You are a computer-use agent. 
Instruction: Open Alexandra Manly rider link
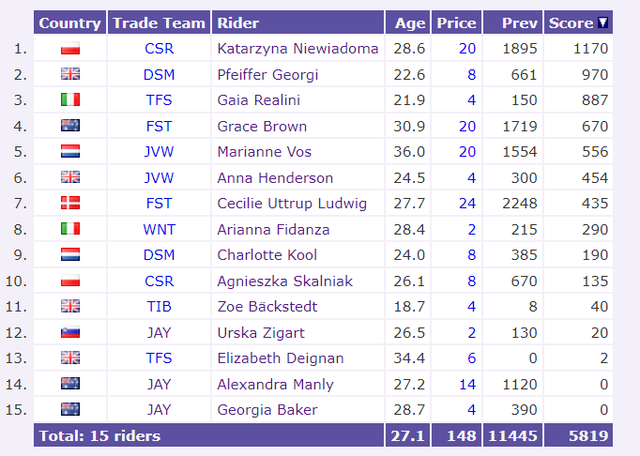[276, 384]
